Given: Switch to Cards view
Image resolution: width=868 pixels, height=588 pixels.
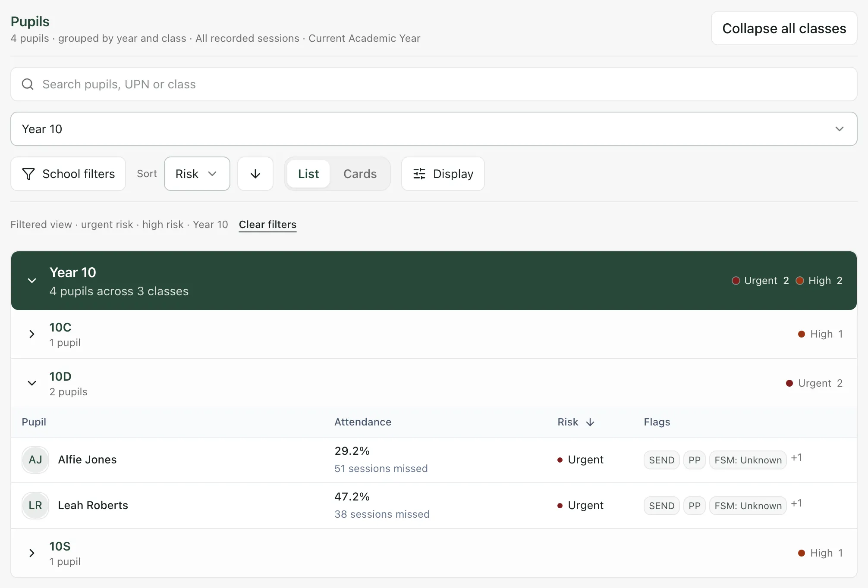Looking at the screenshot, I should 360,174.
